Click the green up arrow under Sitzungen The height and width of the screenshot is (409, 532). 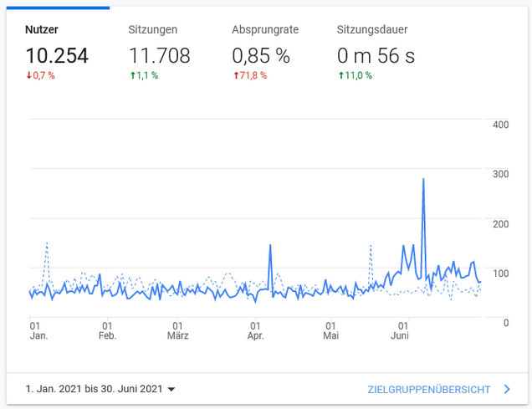pos(132,76)
